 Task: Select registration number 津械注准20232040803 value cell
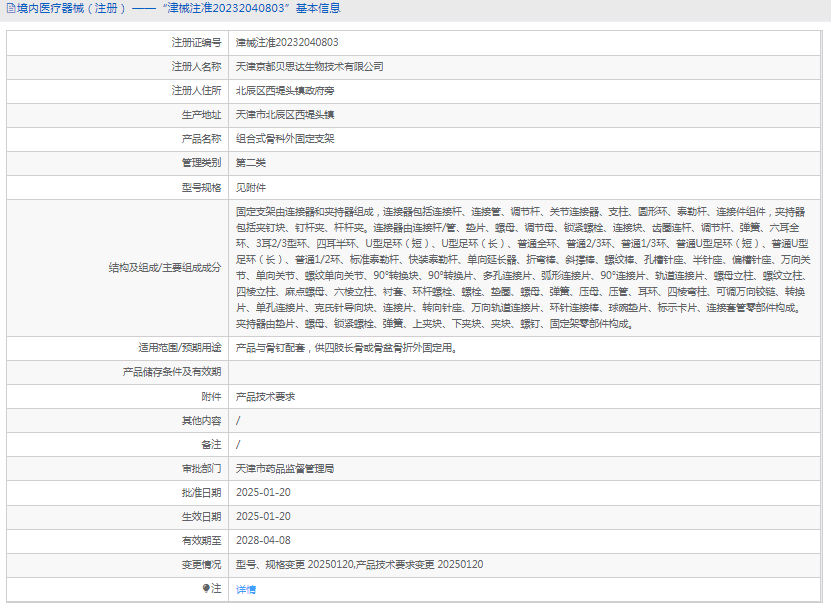[x=525, y=42]
